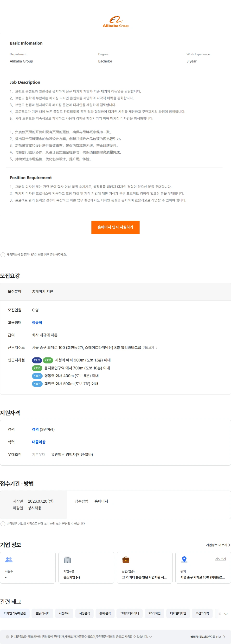Click the 상시채용 deadline text
This screenshot has height=644, width=231.
pyautogui.click(x=35, y=508)
